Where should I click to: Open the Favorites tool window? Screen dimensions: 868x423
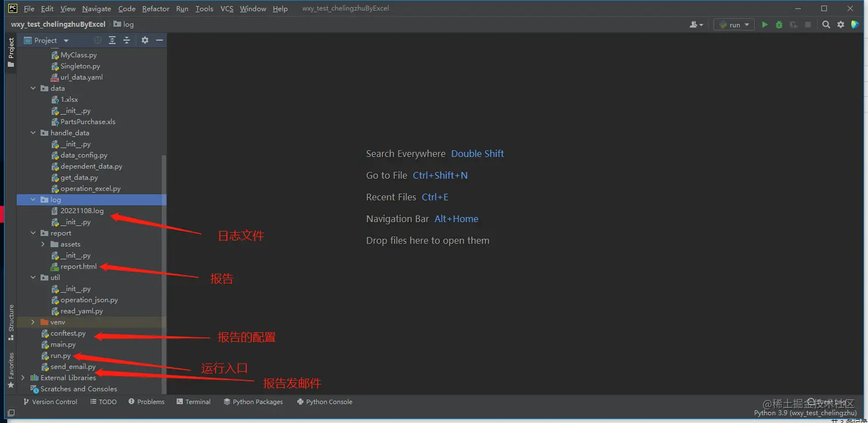tap(11, 370)
